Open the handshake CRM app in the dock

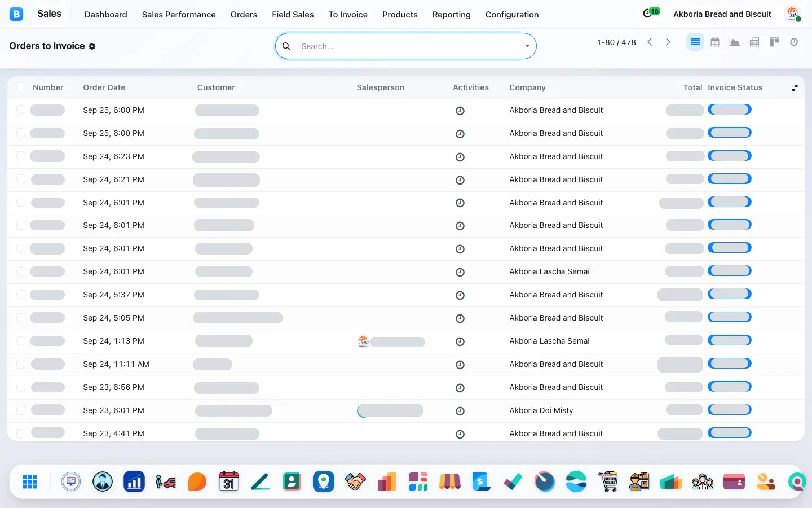click(355, 481)
